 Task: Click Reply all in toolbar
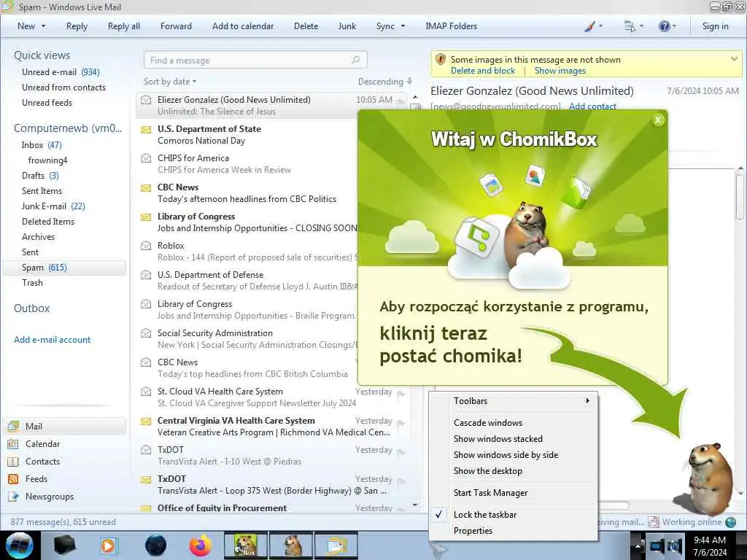pos(124,26)
